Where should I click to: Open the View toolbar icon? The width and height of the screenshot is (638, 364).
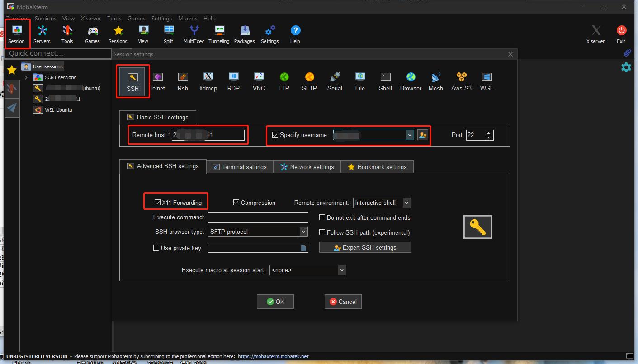pyautogui.click(x=143, y=34)
